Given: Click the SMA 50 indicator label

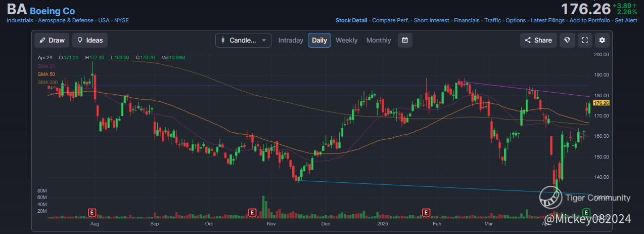Looking at the screenshot, I should click(x=46, y=74).
